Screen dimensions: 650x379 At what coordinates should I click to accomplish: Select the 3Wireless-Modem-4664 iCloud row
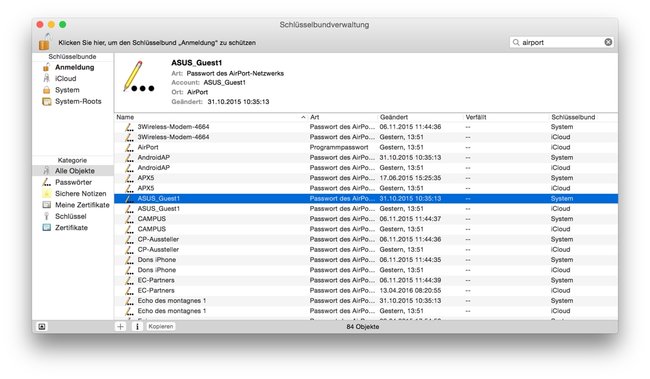tap(366, 137)
